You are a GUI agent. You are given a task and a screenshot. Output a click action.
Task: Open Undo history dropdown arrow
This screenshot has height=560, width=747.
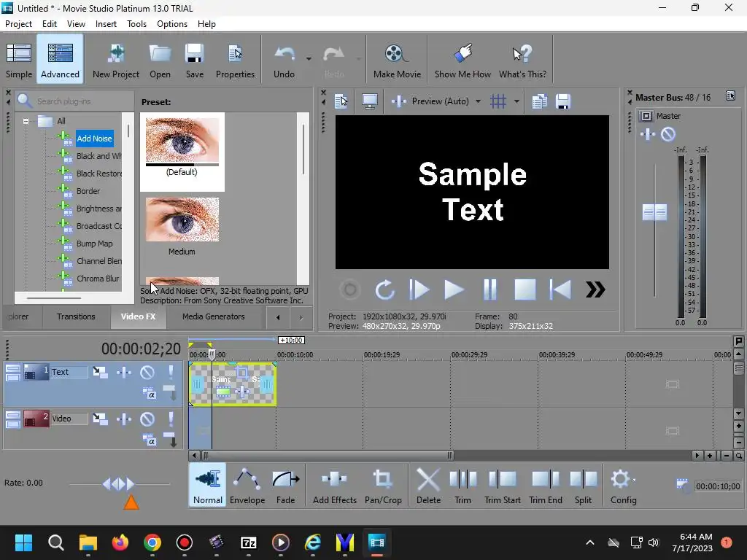(309, 59)
